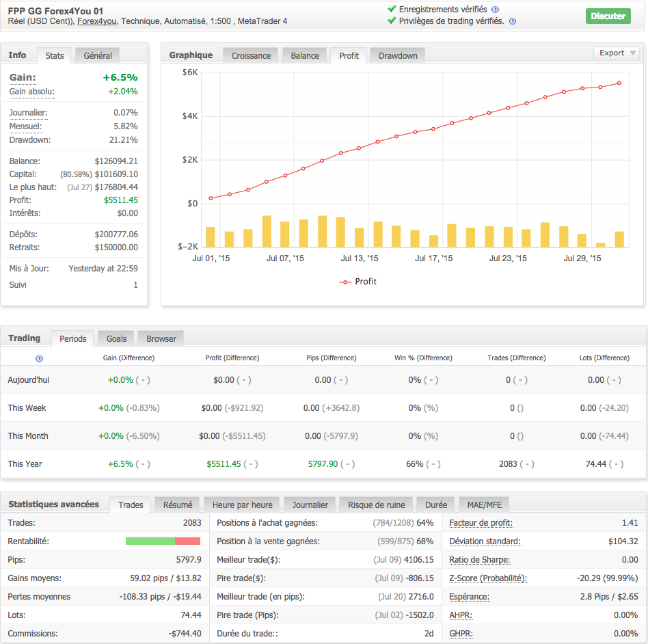The height and width of the screenshot is (644, 648).
Task: Click the Profit legend marker below chart
Action: click(x=345, y=282)
